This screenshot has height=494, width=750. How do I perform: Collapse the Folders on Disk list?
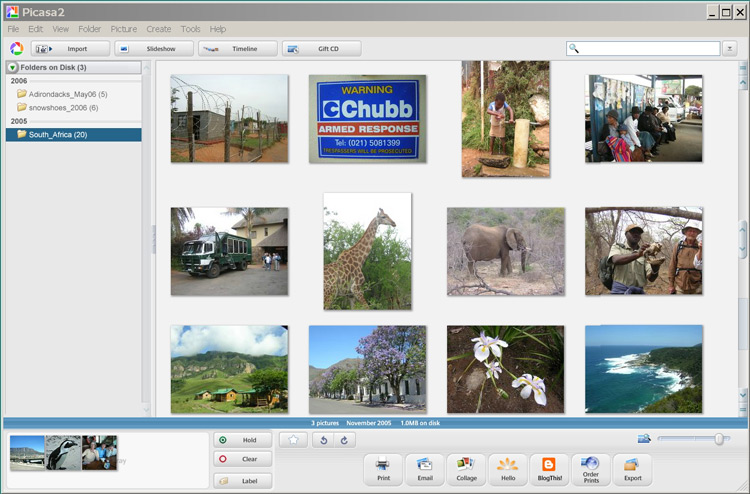pyautogui.click(x=13, y=67)
